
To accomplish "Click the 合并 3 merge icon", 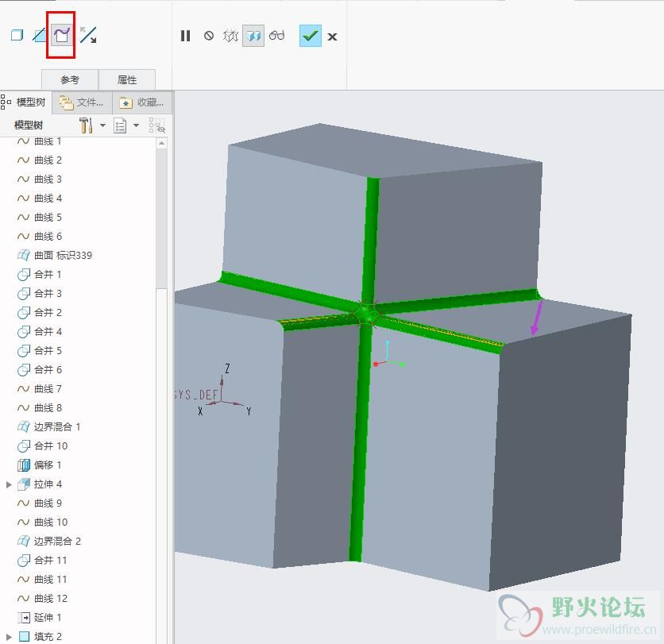I will pos(24,294).
